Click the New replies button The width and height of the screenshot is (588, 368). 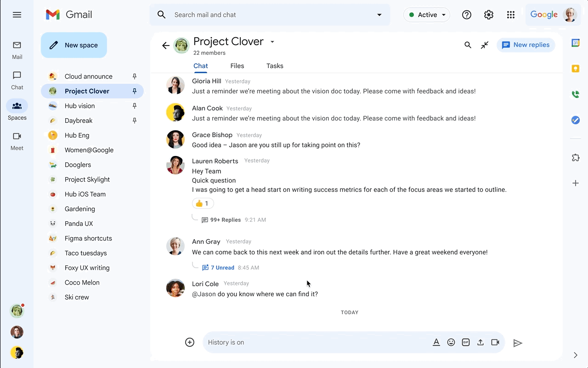pyautogui.click(x=526, y=45)
